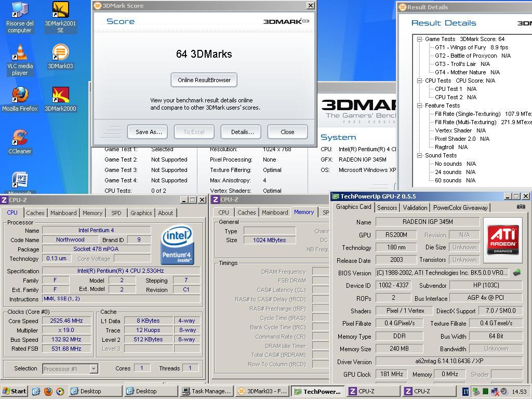Switch to Caches tab in left CPU-Z
The image size is (532, 399).
coord(35,212)
